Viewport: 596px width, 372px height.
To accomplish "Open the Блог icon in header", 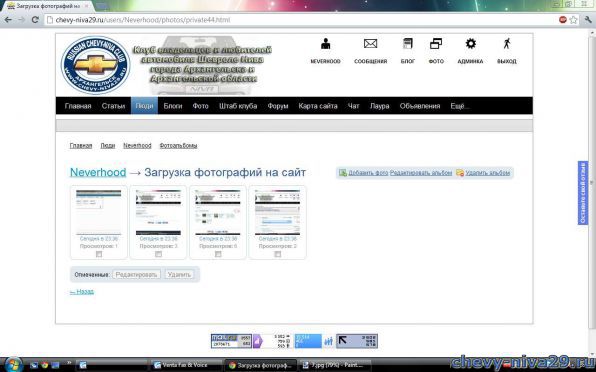I will tap(407, 44).
